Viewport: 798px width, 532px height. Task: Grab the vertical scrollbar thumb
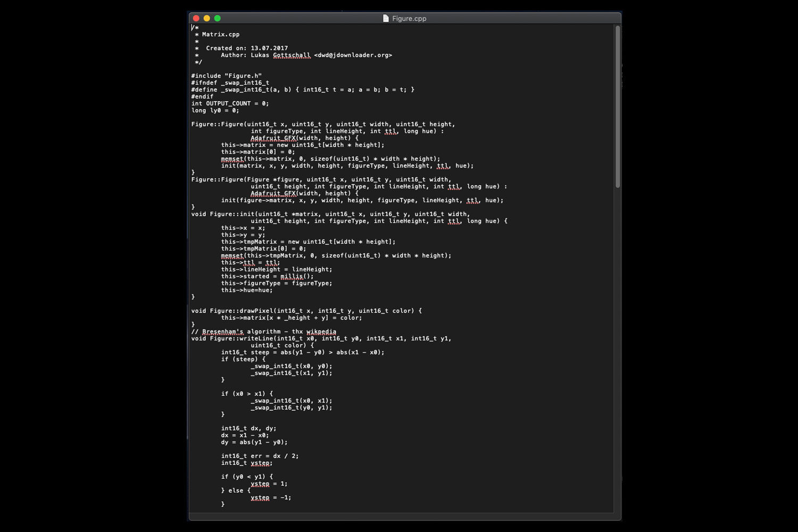pyautogui.click(x=618, y=106)
